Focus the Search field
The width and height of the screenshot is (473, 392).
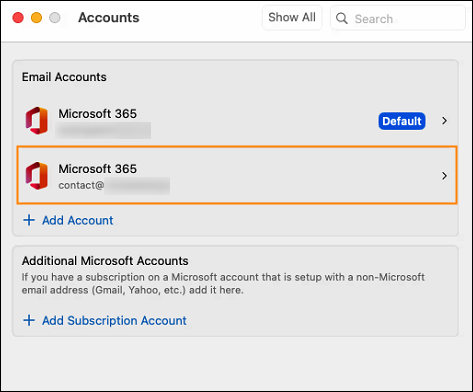click(397, 18)
